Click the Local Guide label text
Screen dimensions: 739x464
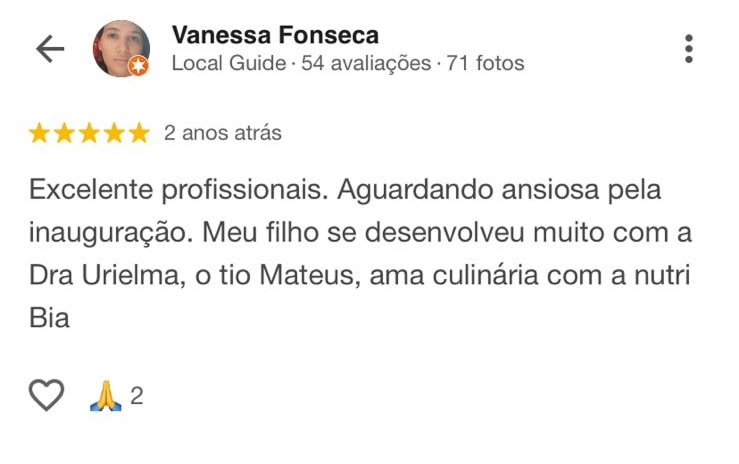click(228, 63)
